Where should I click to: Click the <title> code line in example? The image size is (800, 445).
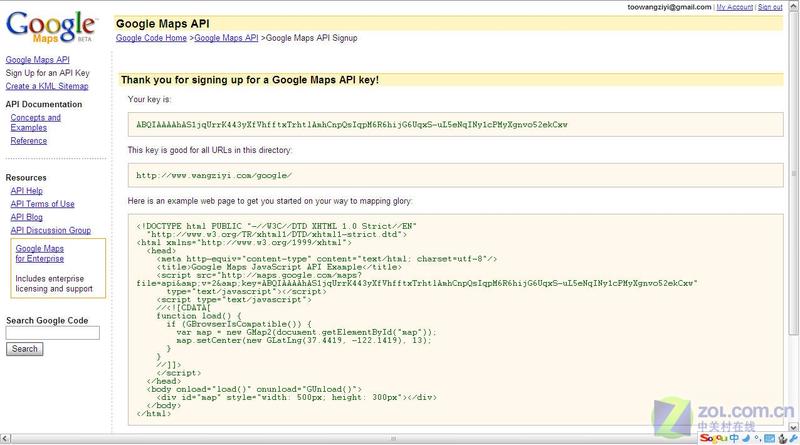(x=279, y=267)
